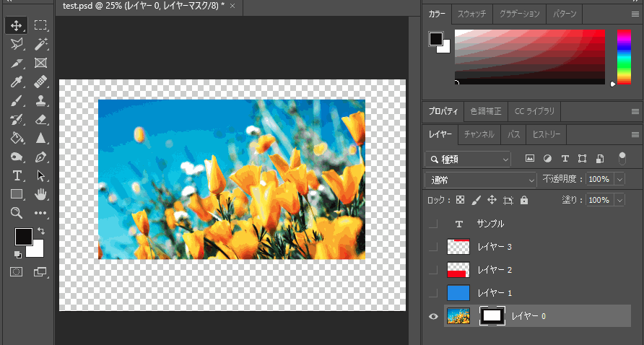The image size is (644, 345).
Task: Select the Magic Wand tool
Action: click(40, 44)
